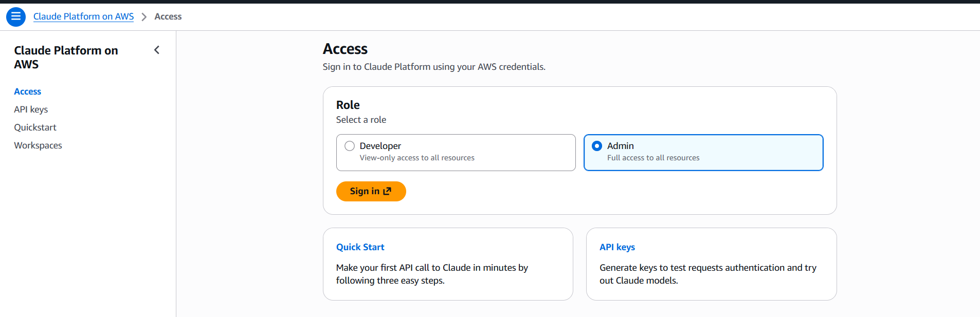Click the Access breadcrumb item

168,16
